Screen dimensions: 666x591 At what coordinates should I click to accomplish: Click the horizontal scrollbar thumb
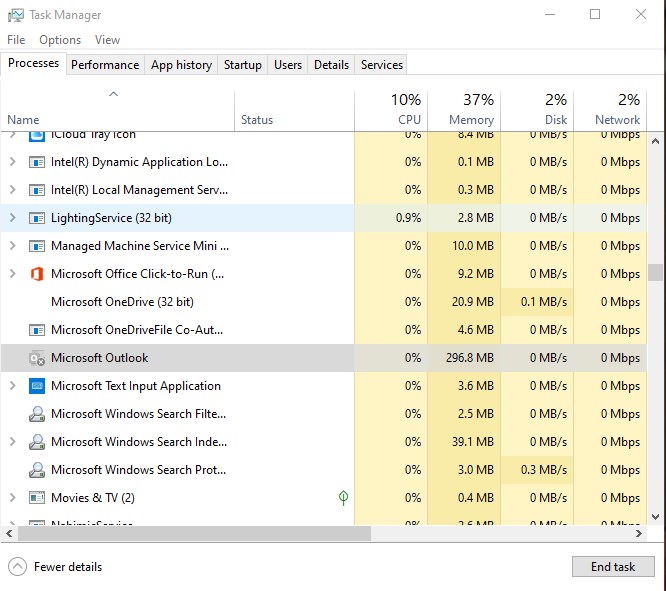(195, 534)
